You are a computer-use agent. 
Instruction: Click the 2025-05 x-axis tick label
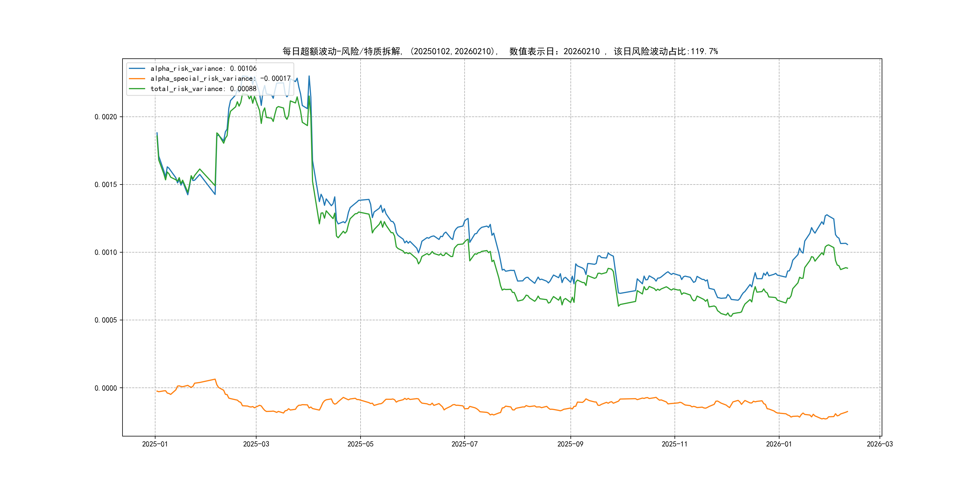pos(360,444)
